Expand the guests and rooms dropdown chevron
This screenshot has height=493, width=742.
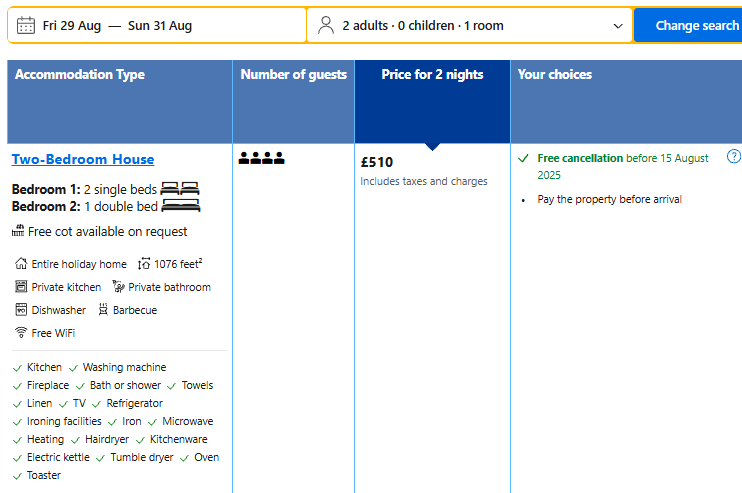617,26
